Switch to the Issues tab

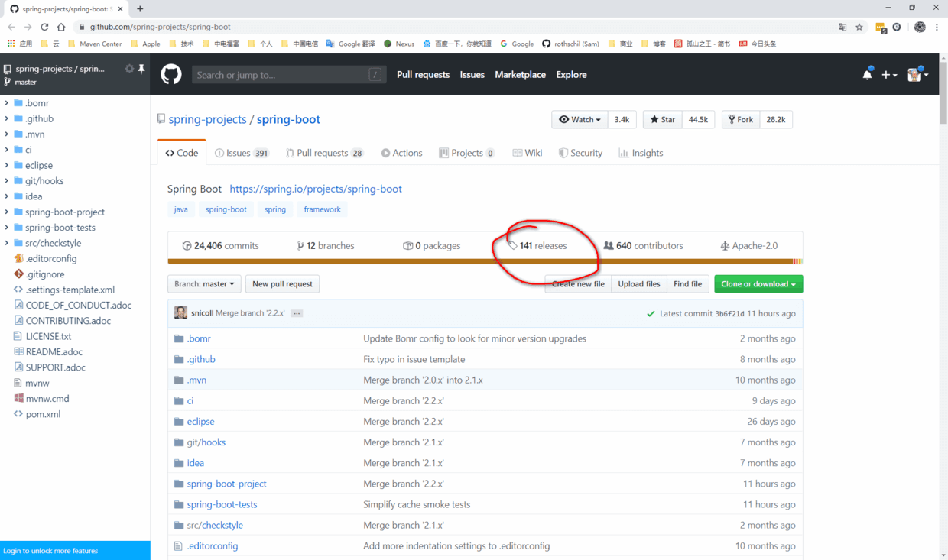point(242,153)
